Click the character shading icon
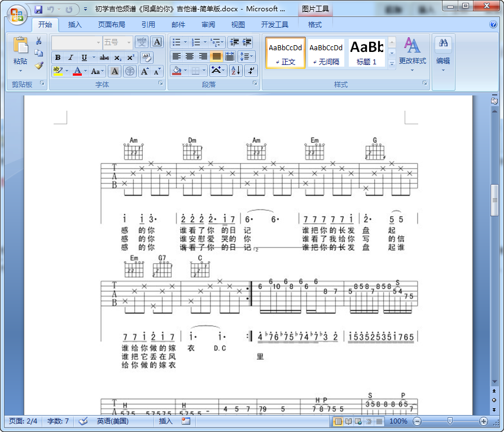The image size is (504, 432). pos(115,71)
